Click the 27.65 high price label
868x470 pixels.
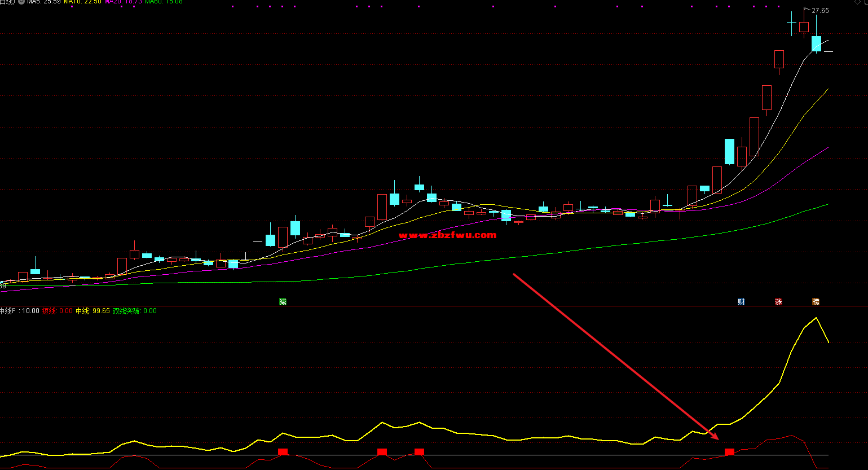tap(820, 11)
